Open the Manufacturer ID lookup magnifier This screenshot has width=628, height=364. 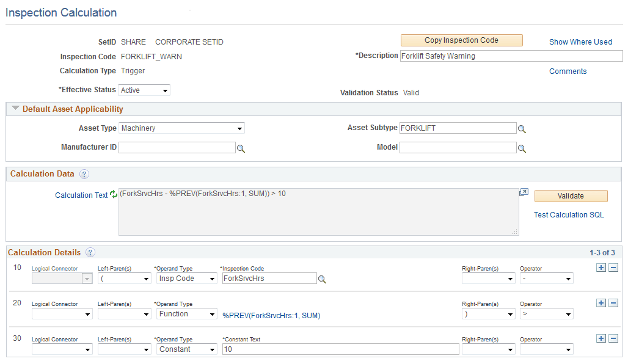click(241, 147)
